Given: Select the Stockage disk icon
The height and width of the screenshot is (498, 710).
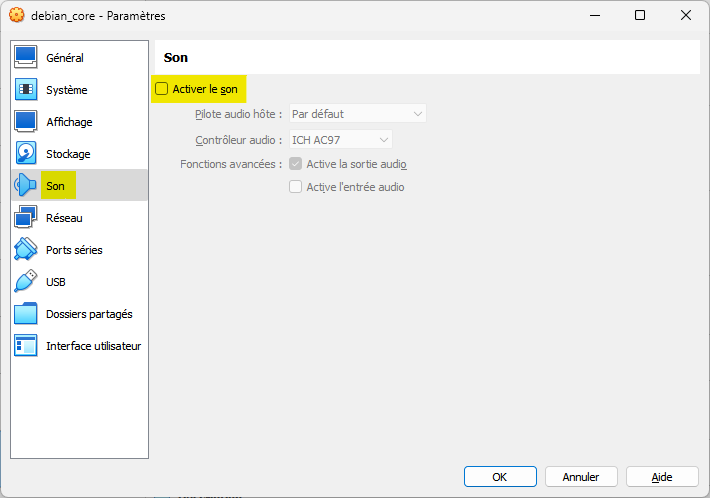Looking at the screenshot, I should pyautogui.click(x=26, y=153).
